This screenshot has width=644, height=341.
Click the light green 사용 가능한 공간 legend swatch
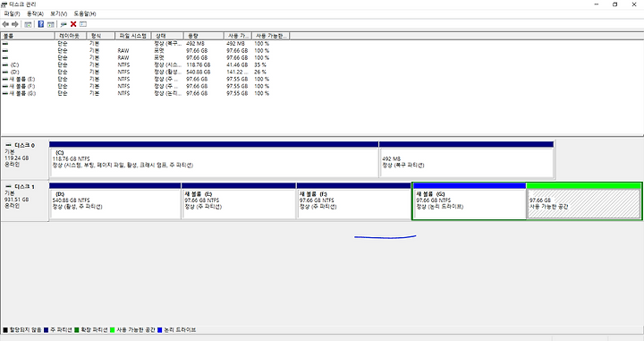tap(112, 330)
